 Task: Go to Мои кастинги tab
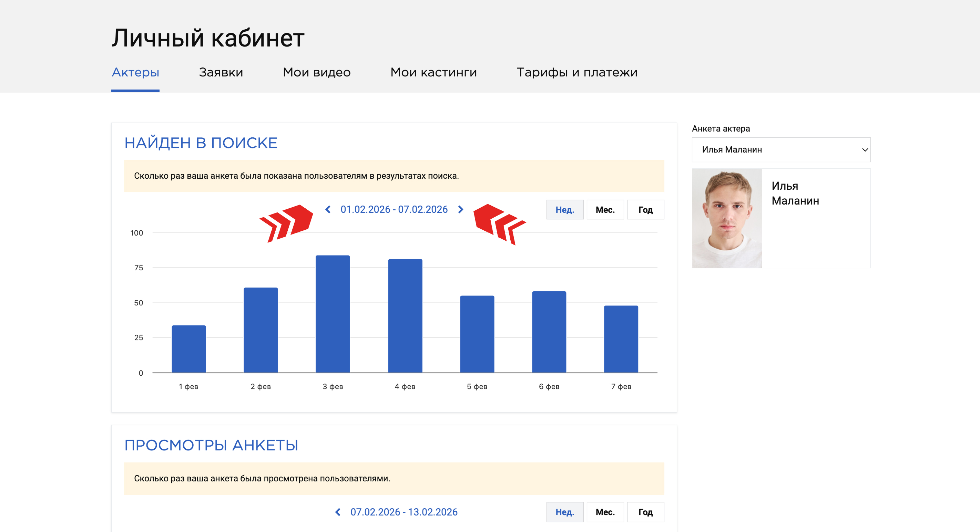pyautogui.click(x=433, y=72)
